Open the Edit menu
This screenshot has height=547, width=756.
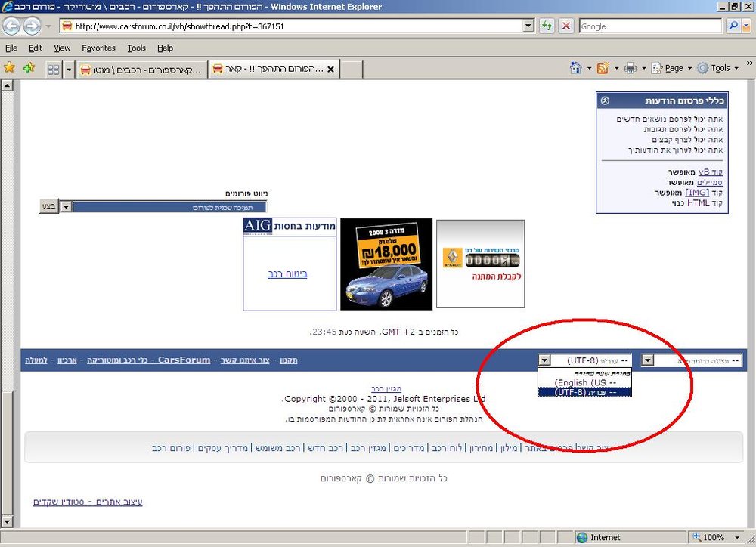coord(36,48)
